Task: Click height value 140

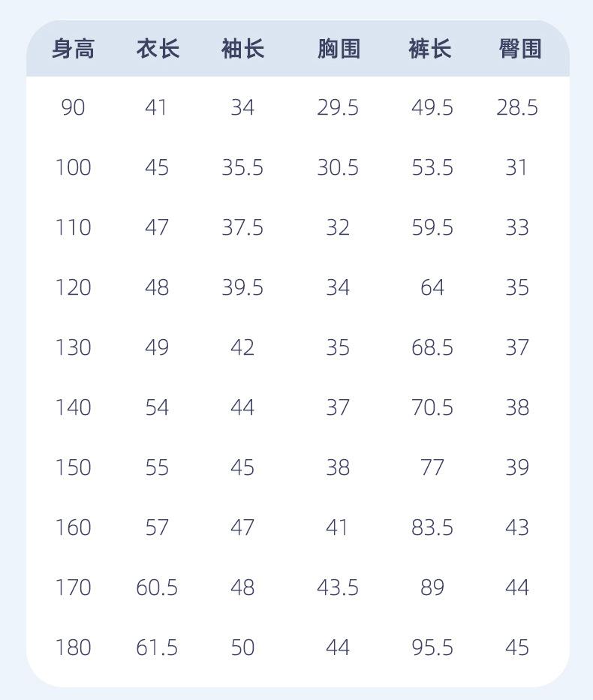Action: pos(74,407)
